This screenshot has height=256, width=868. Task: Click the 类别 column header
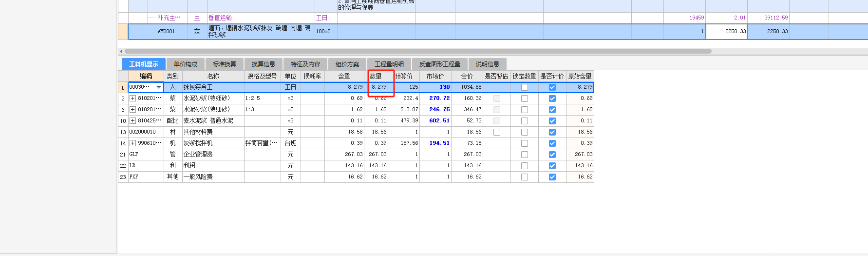coord(173,76)
